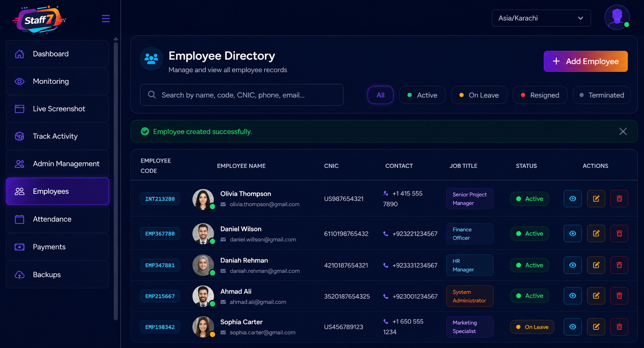The width and height of the screenshot is (644, 348).
Task: Open Dashboard in the sidebar
Action: [57, 54]
